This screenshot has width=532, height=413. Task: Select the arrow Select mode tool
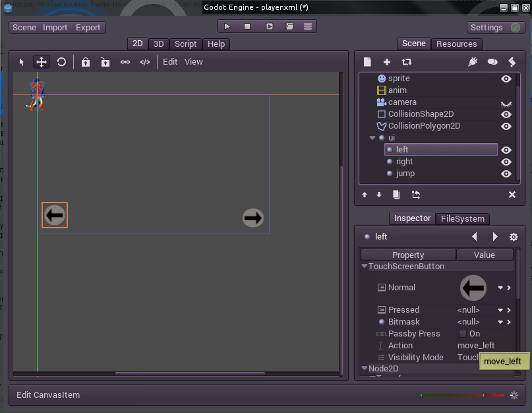pyautogui.click(x=22, y=62)
